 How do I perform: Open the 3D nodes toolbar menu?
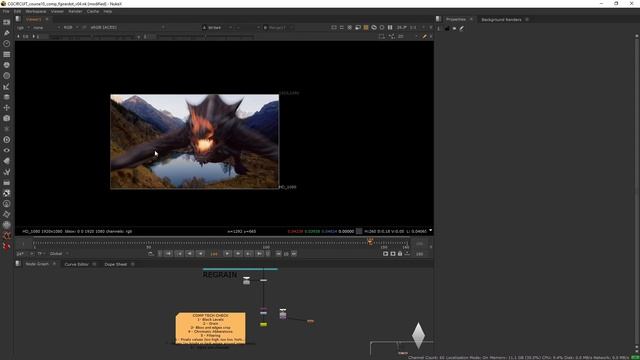(x=7, y=118)
